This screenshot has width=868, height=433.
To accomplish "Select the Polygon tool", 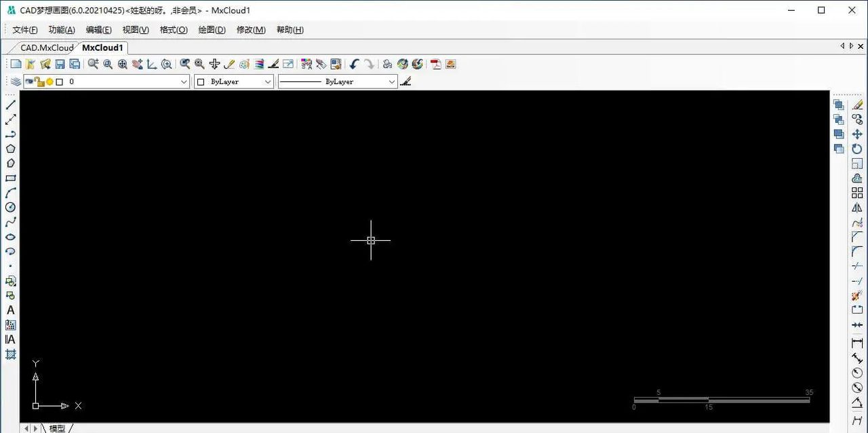I will pyautogui.click(x=10, y=149).
